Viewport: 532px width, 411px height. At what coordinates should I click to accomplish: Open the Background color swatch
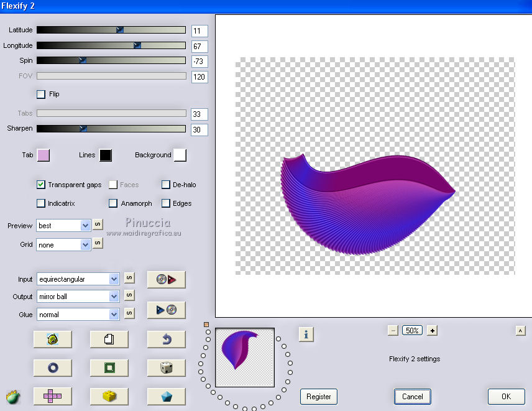[x=180, y=155]
